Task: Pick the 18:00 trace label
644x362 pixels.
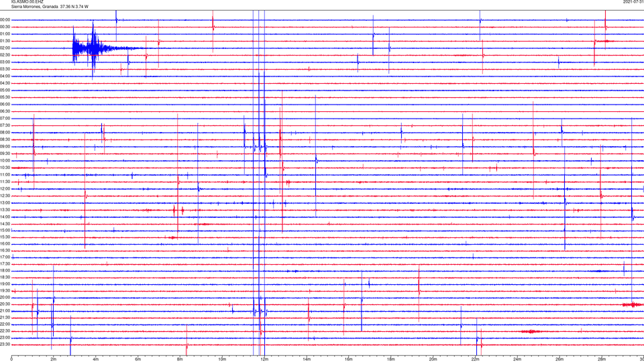Action: [5, 270]
